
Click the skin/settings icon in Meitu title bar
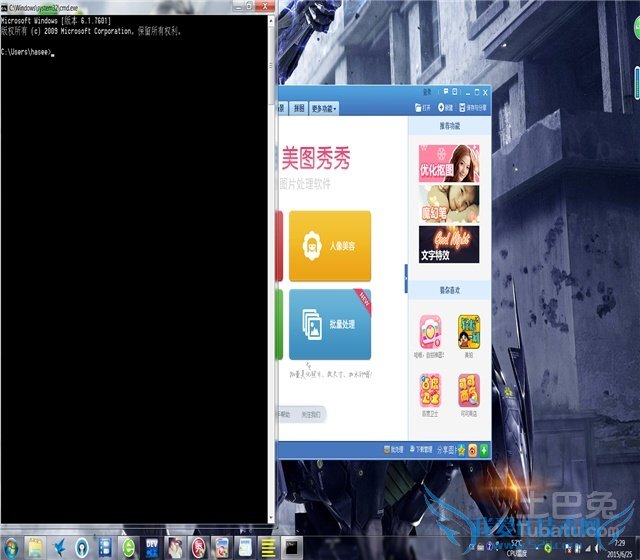point(455,92)
